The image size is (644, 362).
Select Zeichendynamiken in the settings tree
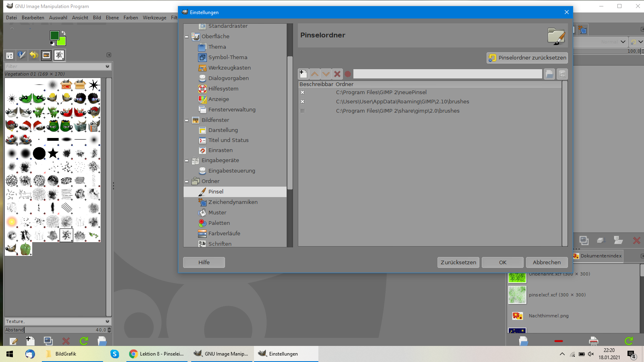(x=233, y=202)
